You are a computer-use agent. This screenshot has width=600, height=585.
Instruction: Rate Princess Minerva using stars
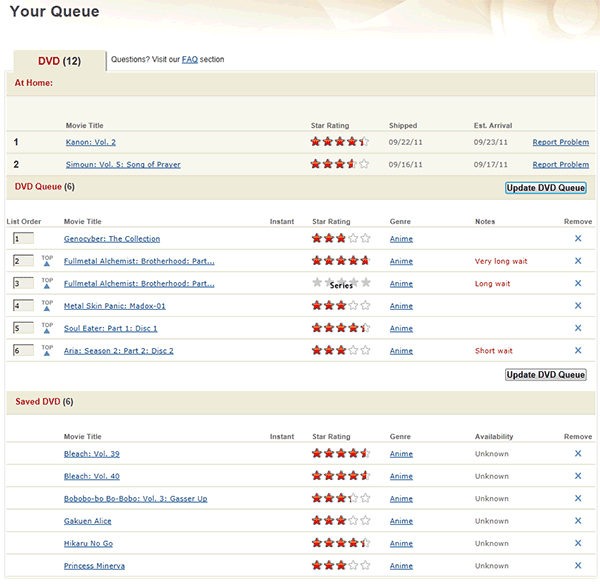click(341, 565)
